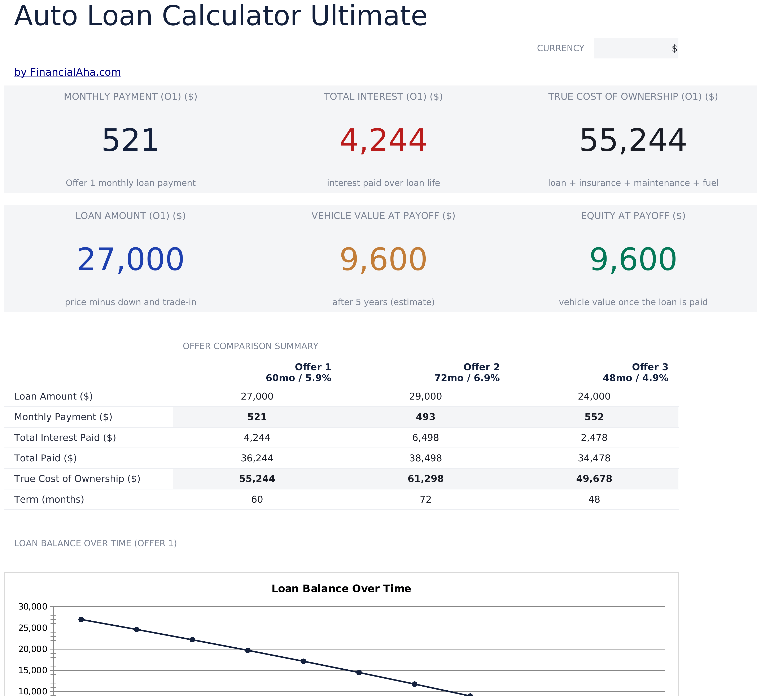Select Offer 2 term cell 72
Screen dimensions: 761x700
point(425,500)
